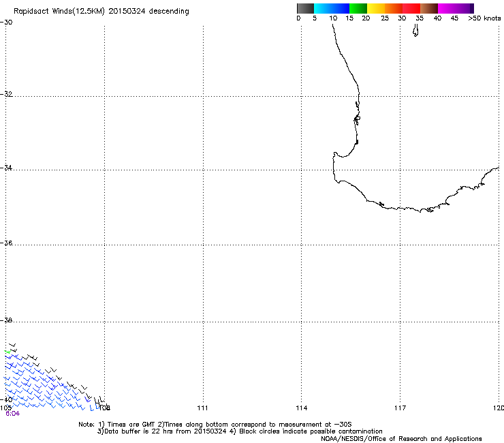The width and height of the screenshot is (504, 443).
Task: Click the blue 10-15 knots color segment
Action: coord(341,8)
